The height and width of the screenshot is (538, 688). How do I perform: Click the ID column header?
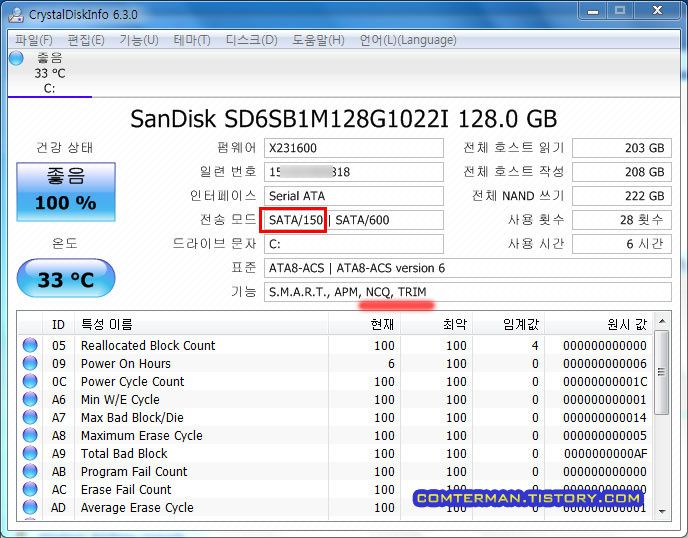[x=58, y=324]
